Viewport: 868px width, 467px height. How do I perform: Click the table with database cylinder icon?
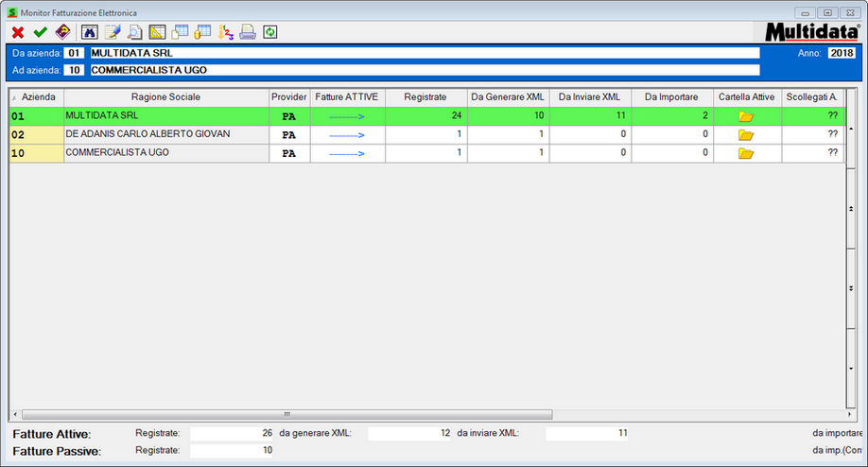(x=202, y=32)
